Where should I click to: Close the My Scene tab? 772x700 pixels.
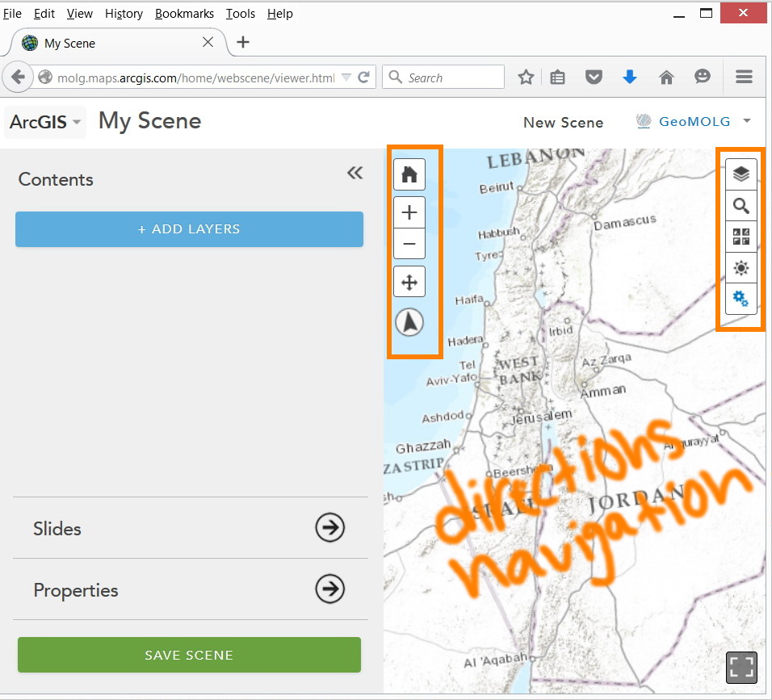point(208,42)
